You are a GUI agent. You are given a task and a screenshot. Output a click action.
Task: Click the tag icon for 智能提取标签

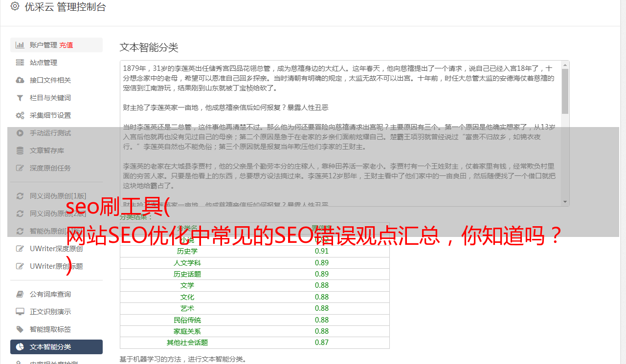click(20, 329)
